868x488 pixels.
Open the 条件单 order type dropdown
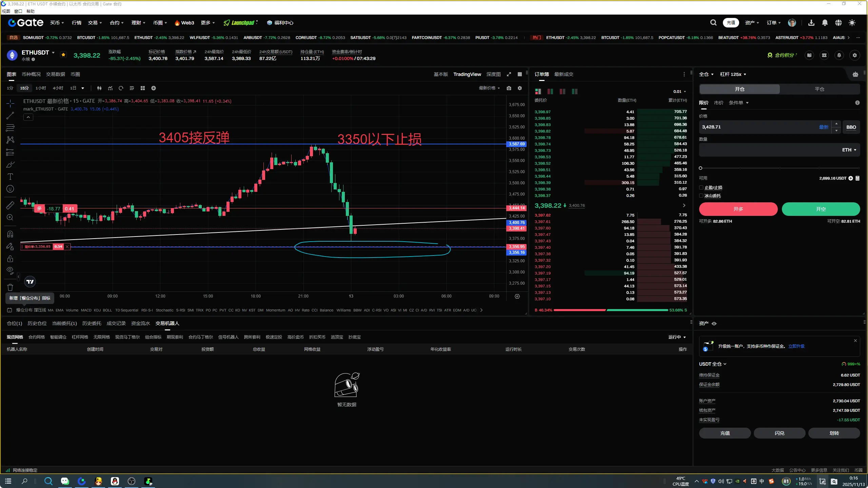[738, 103]
